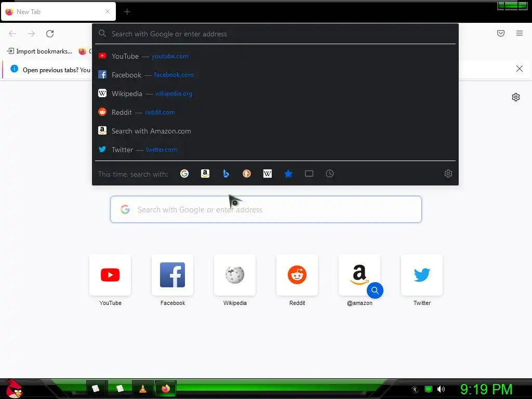
Task: Click the green network monitor tray icon
Action: click(x=429, y=389)
